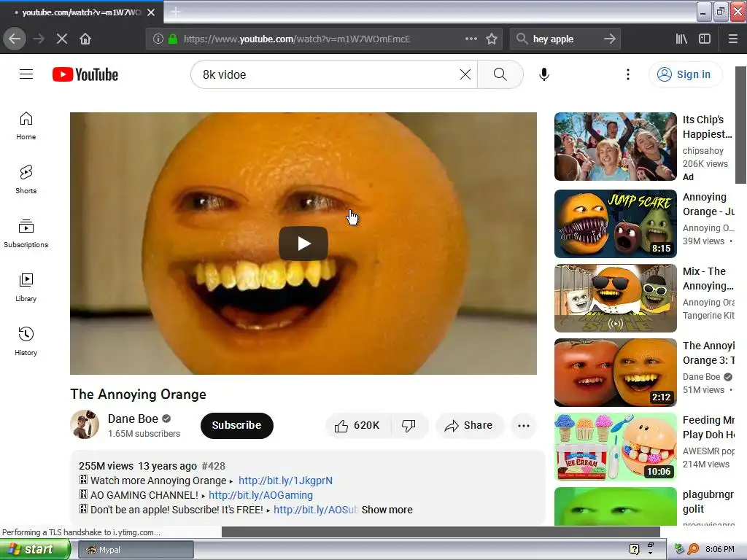
Task: Play the Annoying Orange video
Action: [303, 244]
